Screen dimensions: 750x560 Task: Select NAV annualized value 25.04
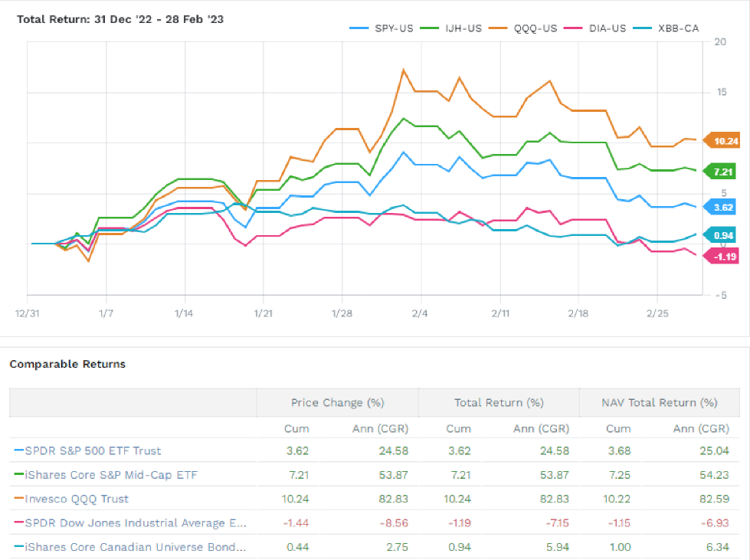click(715, 450)
